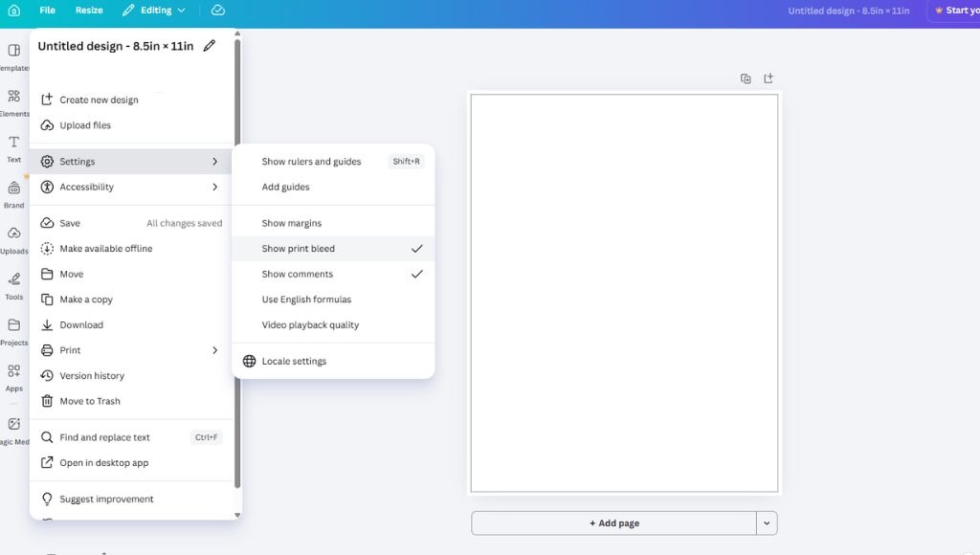Click the file menu scrollbar thumb
Image resolution: width=980 pixels, height=555 pixels.
(237, 262)
